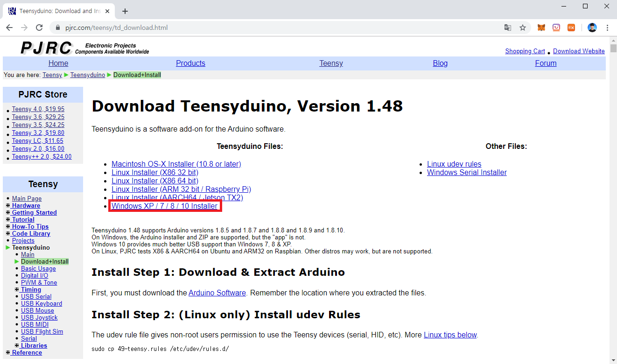Bookmark this page with star icon
The height and width of the screenshot is (364, 617).
point(523,28)
